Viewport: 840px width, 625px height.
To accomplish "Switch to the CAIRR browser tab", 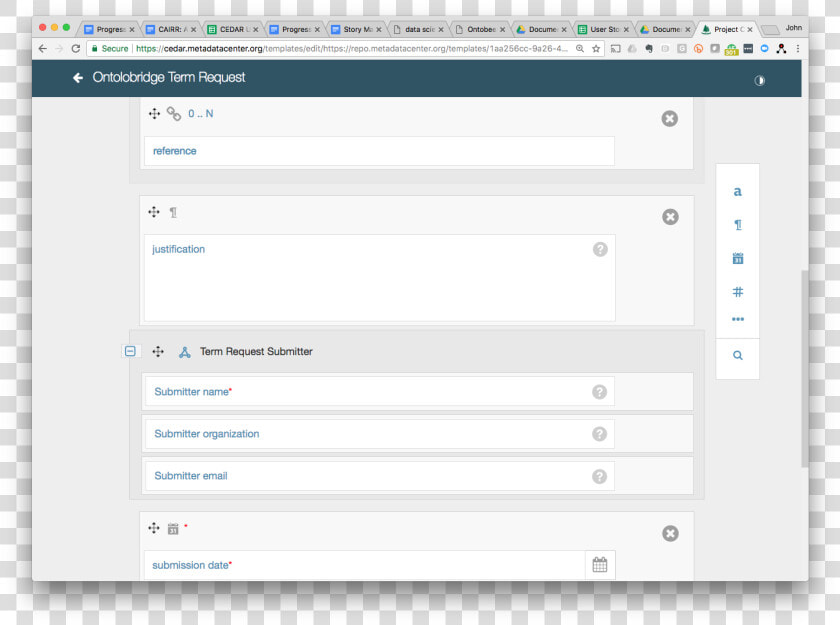I will coord(172,29).
